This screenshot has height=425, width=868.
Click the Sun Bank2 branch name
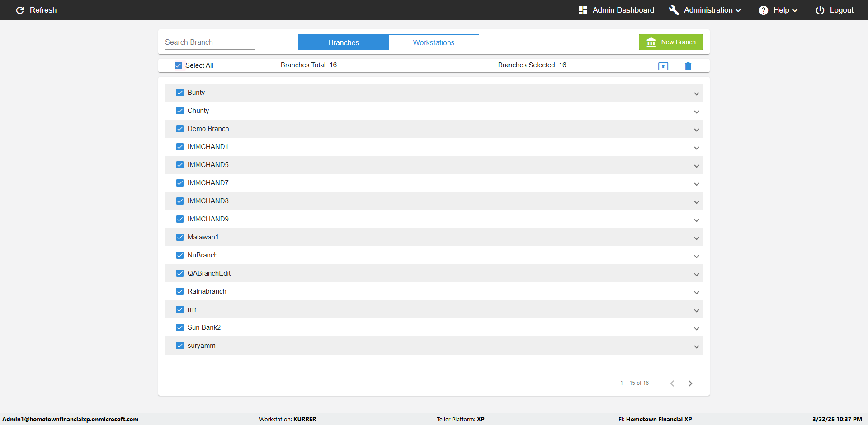(204, 327)
